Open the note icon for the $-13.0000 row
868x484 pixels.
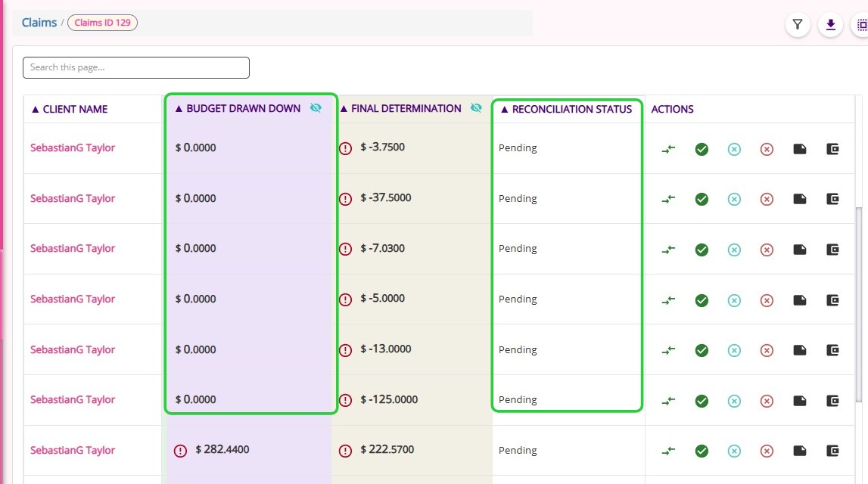799,350
